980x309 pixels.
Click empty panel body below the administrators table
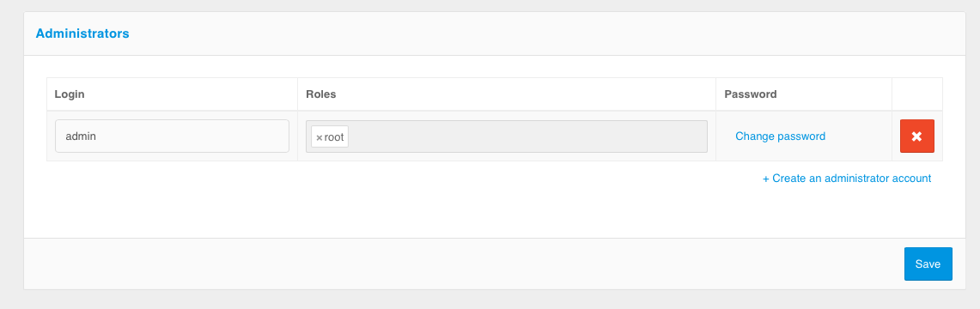494,212
